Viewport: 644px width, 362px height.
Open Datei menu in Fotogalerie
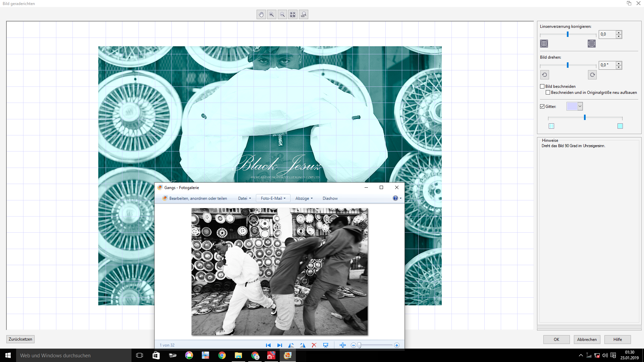click(x=245, y=198)
